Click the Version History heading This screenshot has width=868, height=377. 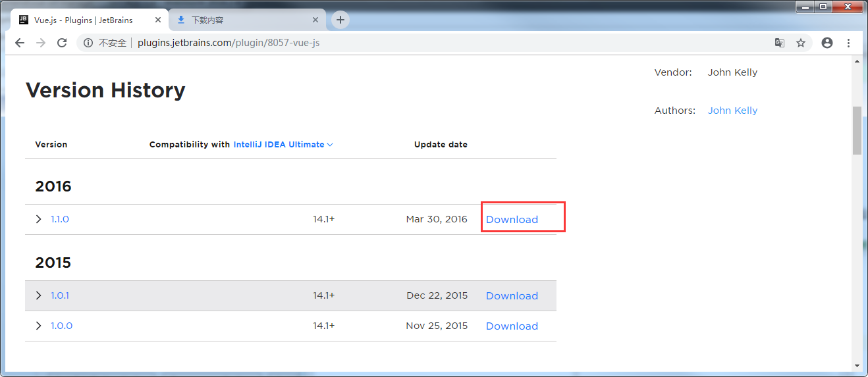[x=105, y=90]
